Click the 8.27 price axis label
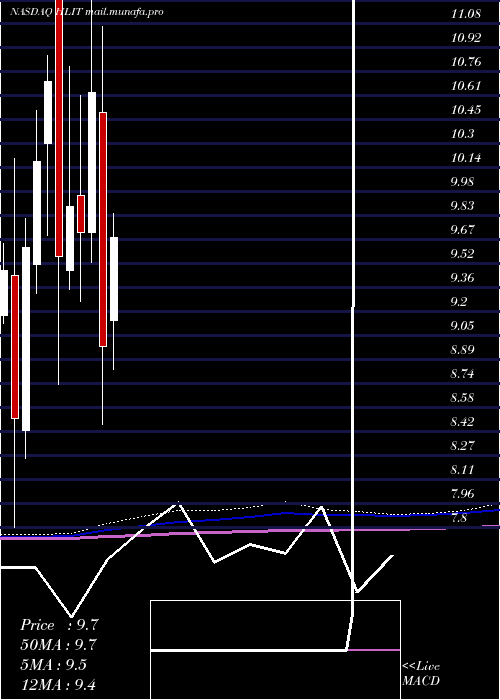The height and width of the screenshot is (700, 500). [463, 446]
